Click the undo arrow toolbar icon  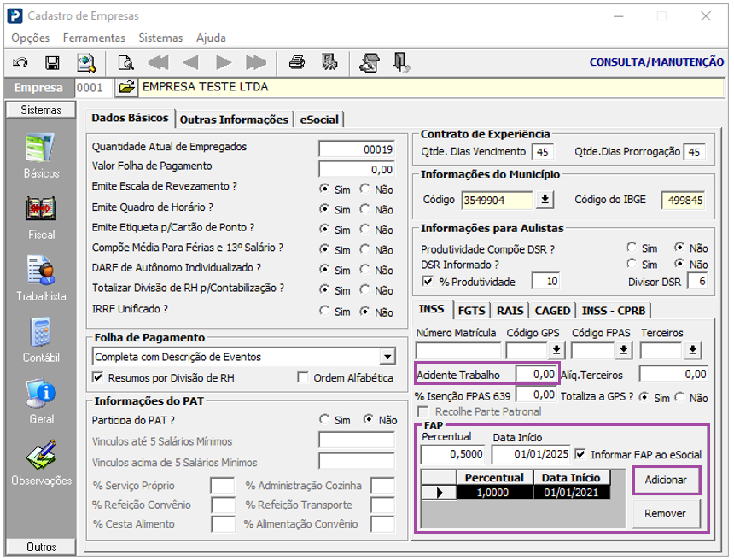(x=21, y=62)
